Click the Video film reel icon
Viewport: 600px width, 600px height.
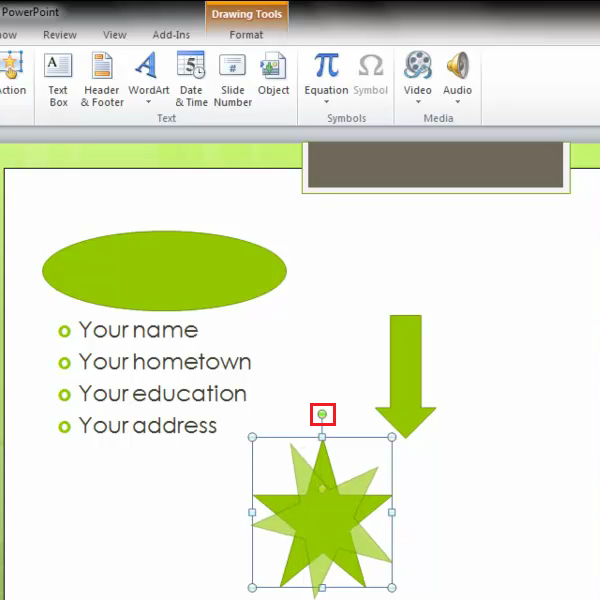(x=418, y=65)
